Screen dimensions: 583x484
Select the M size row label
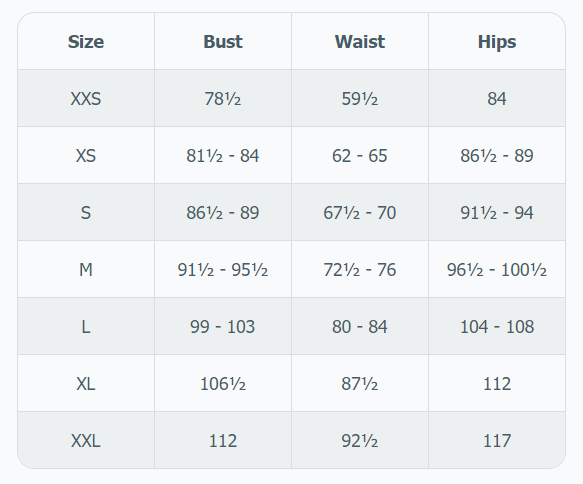pyautogui.click(x=86, y=270)
